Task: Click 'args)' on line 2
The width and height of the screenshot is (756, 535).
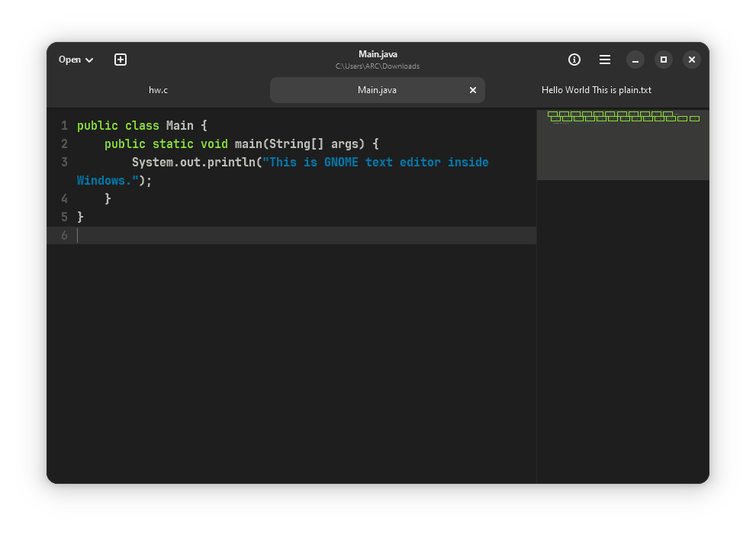Action: pyautogui.click(x=348, y=144)
